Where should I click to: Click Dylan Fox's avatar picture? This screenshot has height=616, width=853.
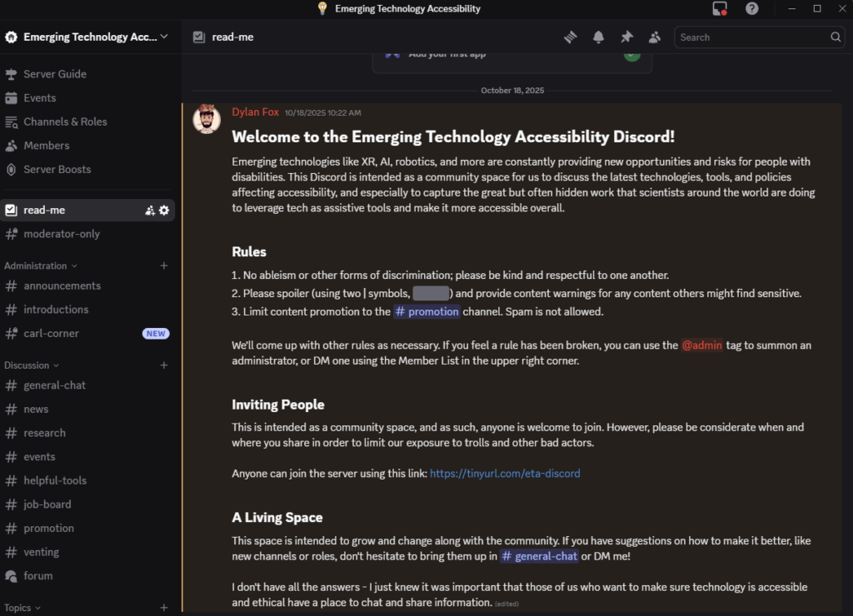point(207,119)
